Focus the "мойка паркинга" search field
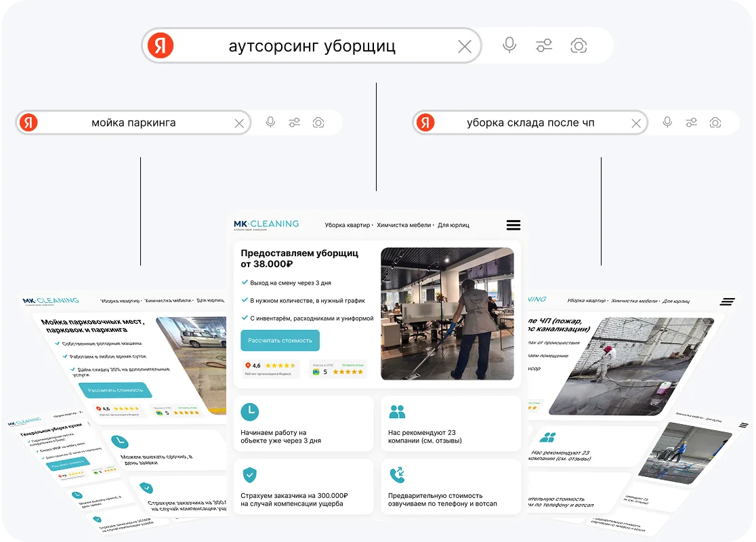The height and width of the screenshot is (542, 756). click(133, 123)
